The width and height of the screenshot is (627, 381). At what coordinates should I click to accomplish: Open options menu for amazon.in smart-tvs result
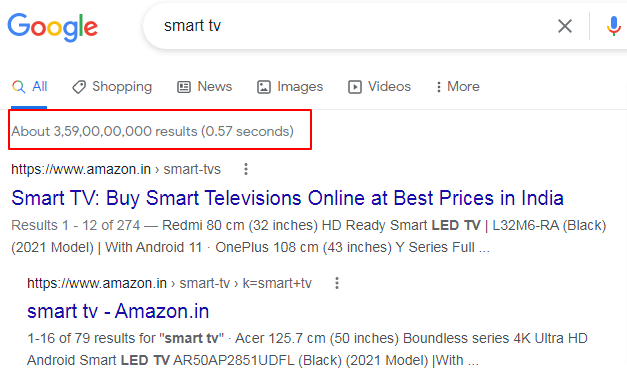coord(246,169)
